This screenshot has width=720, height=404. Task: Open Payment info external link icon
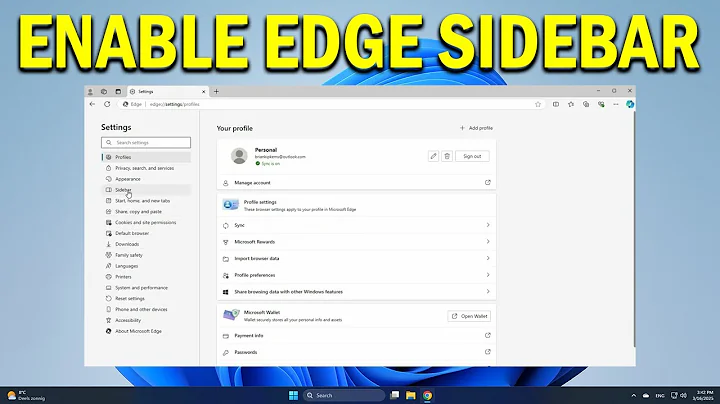pyautogui.click(x=488, y=336)
